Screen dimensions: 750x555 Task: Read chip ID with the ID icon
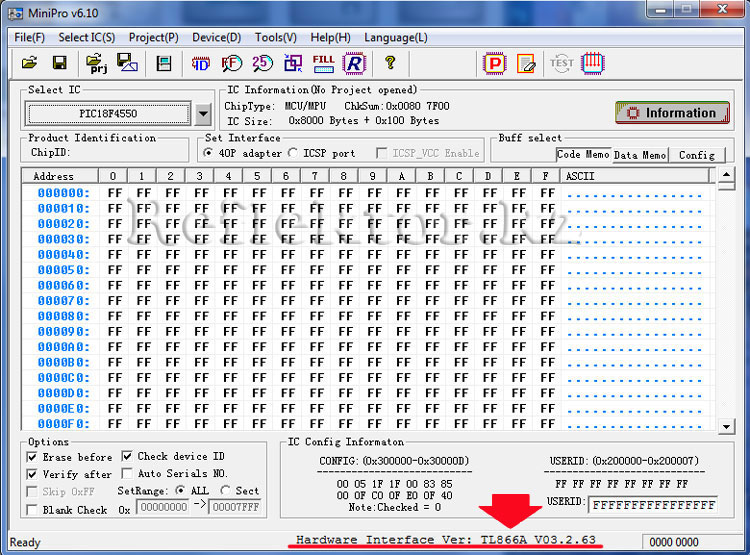coord(200,63)
